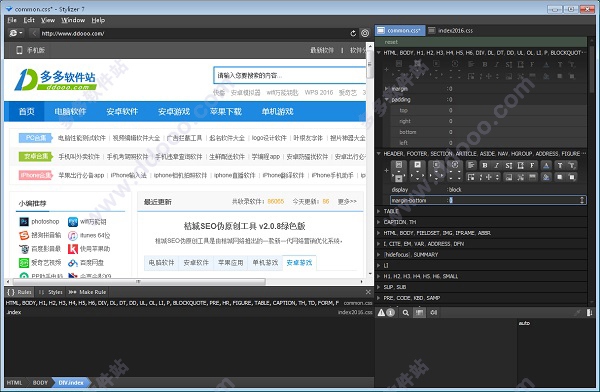Click the text shadow T icon in HEADER rule
The height and width of the screenshot is (392, 600).
point(572,165)
